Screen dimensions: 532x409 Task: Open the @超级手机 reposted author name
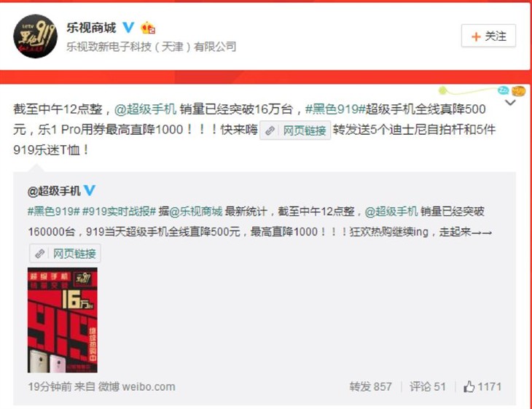click(54, 191)
